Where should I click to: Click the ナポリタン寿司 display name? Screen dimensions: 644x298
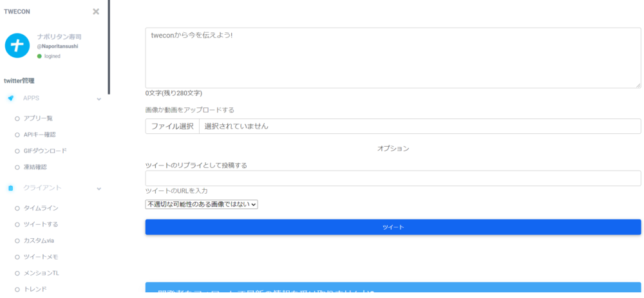59,37
